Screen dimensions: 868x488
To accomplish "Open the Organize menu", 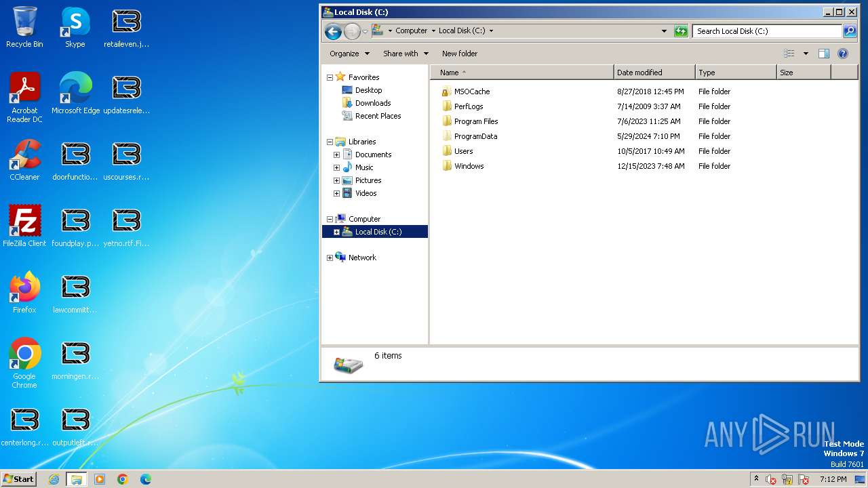I will click(x=350, y=54).
